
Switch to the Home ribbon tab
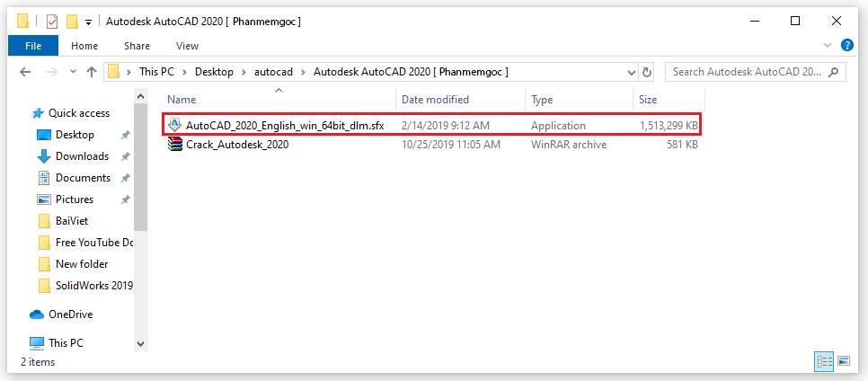pyautogui.click(x=84, y=46)
